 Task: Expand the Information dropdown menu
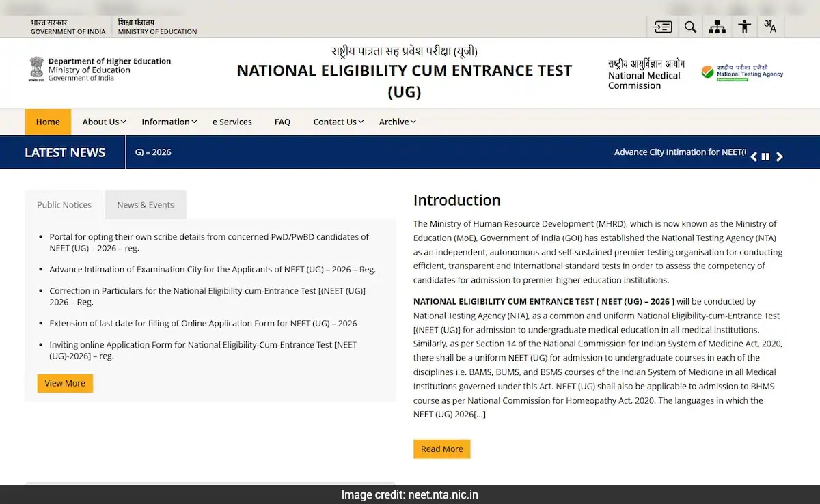click(169, 122)
